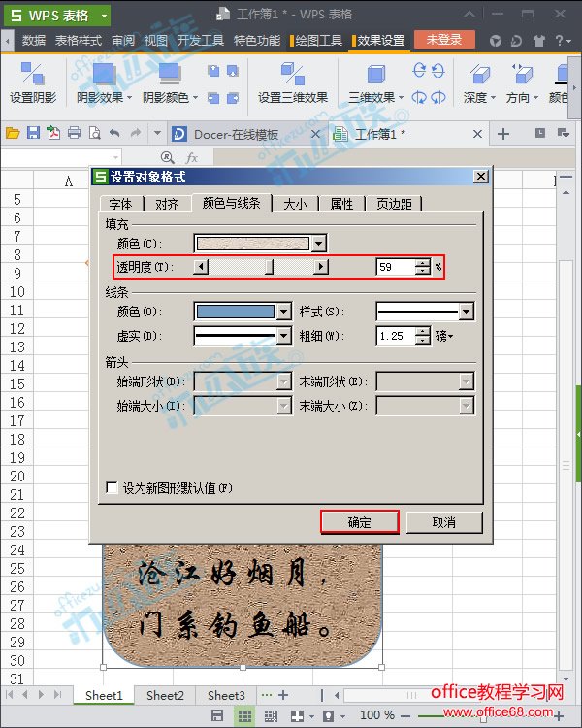
Task: Click the zoom in plus in status bar
Action: click(x=559, y=716)
